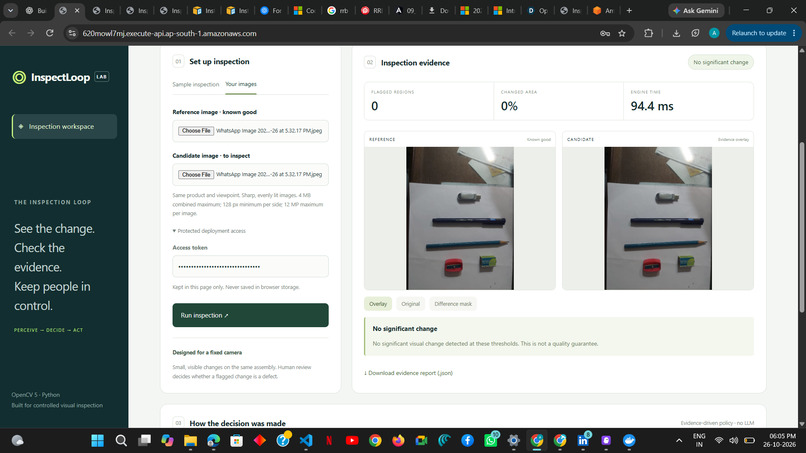The image size is (806, 453).
Task: Open the browser downloads panel
Action: tap(676, 33)
